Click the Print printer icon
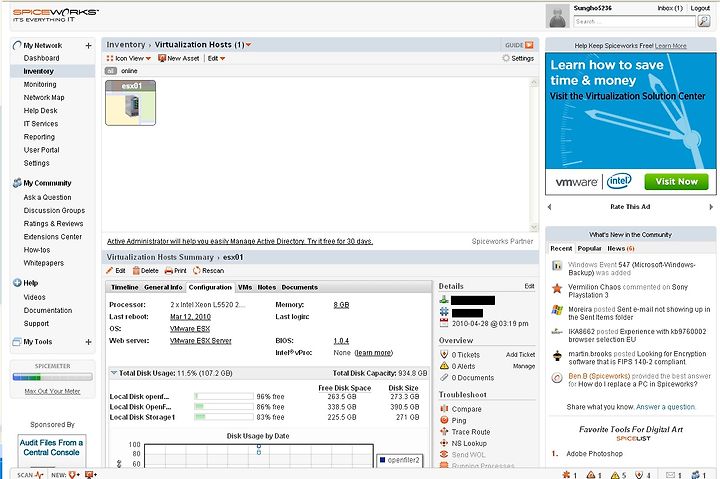720x479 pixels. coord(169,270)
